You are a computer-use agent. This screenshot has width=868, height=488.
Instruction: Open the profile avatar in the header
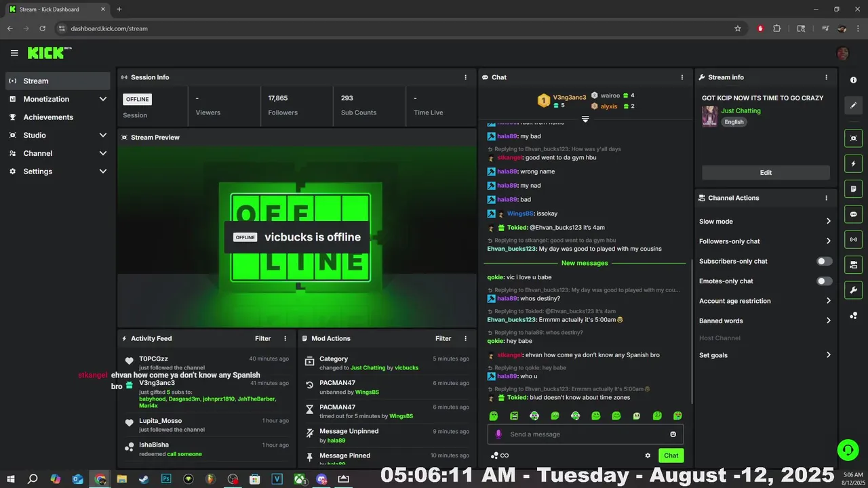coord(843,54)
